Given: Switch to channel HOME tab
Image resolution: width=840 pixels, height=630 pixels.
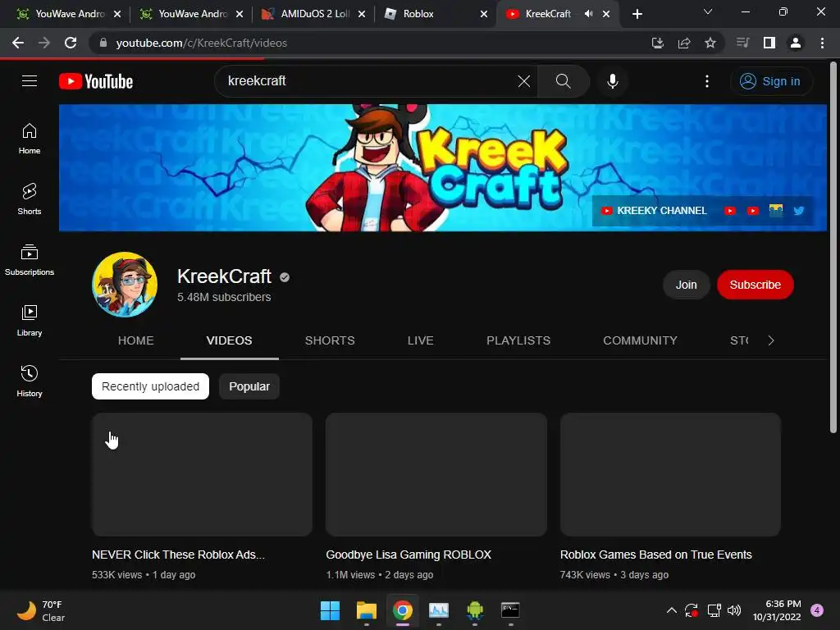Looking at the screenshot, I should pos(136,340).
